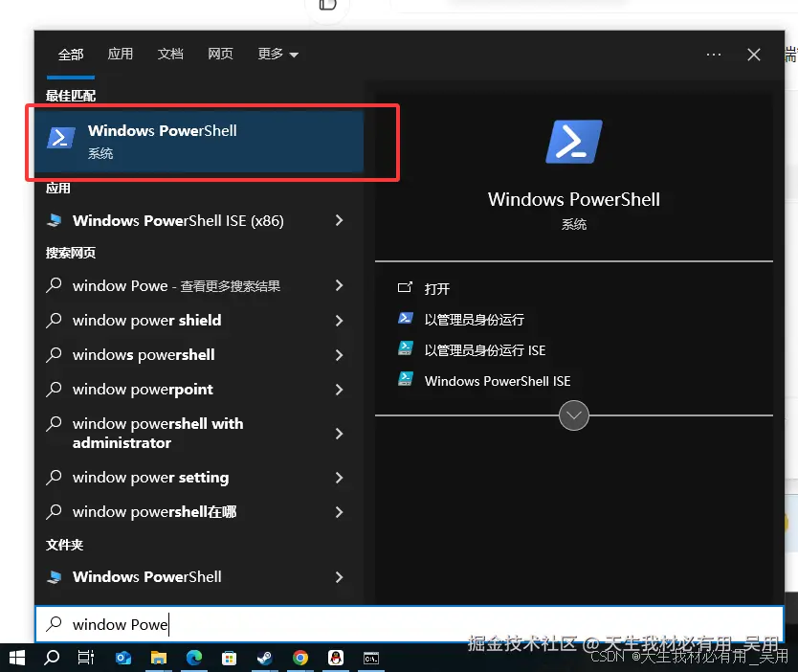Choose window powershell在哪 suggestion
The width and height of the screenshot is (798, 672).
155,511
